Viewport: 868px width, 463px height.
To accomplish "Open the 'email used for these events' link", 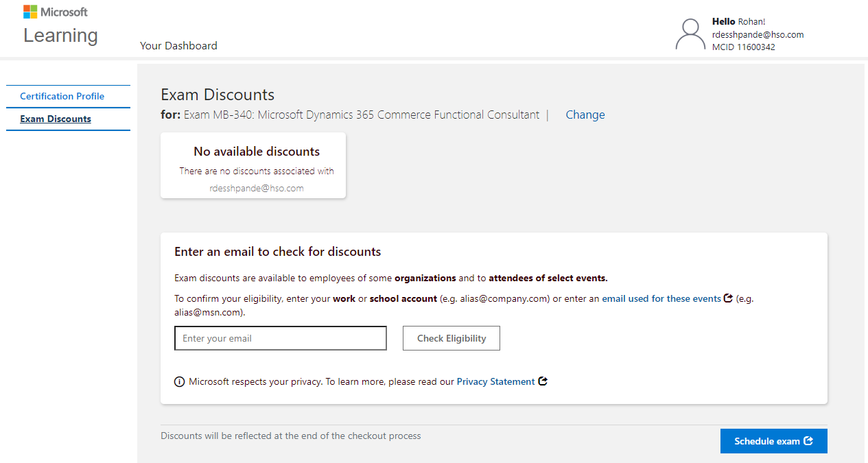I will coord(661,298).
